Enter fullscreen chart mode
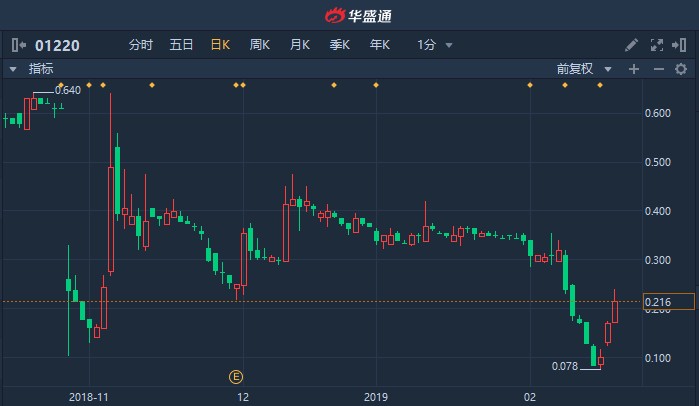The height and width of the screenshot is (406, 699). point(657,45)
